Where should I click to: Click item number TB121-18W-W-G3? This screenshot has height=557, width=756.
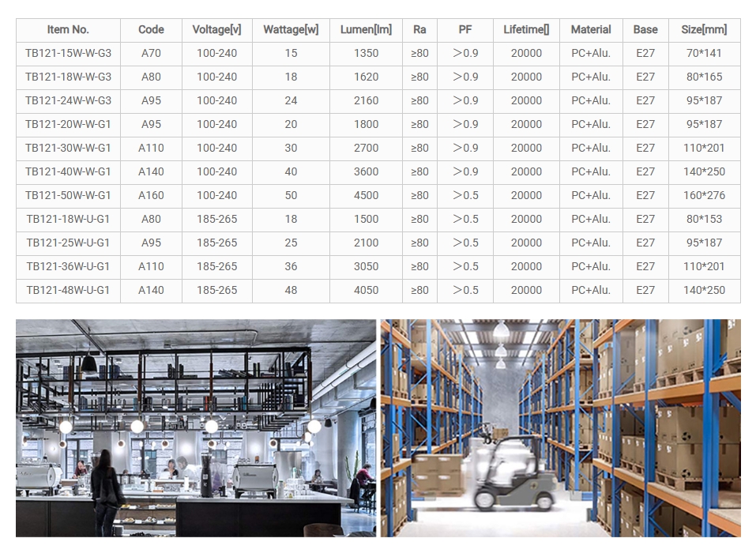click(68, 77)
